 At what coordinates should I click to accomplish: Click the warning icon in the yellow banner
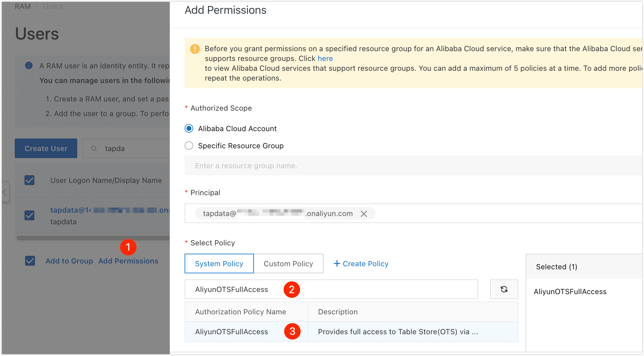click(x=194, y=49)
